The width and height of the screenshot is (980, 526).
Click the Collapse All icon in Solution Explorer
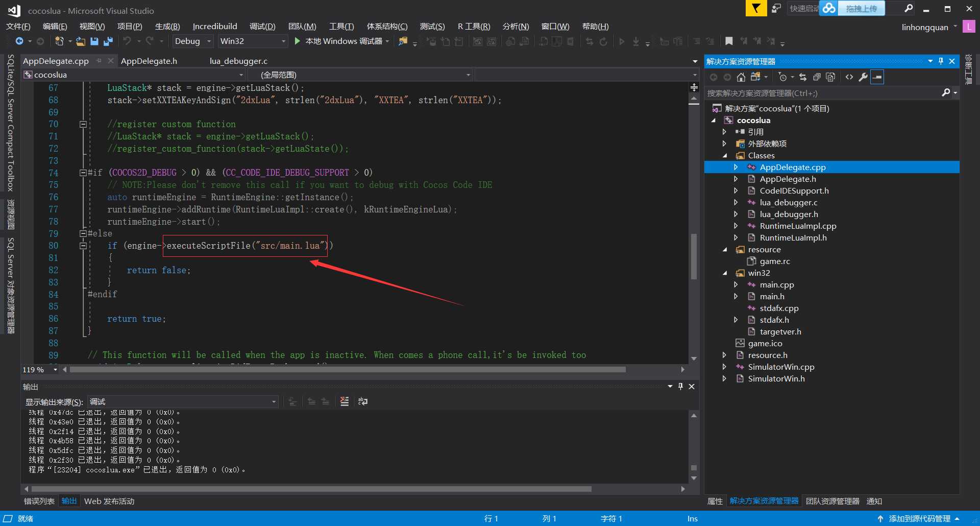tap(817, 77)
